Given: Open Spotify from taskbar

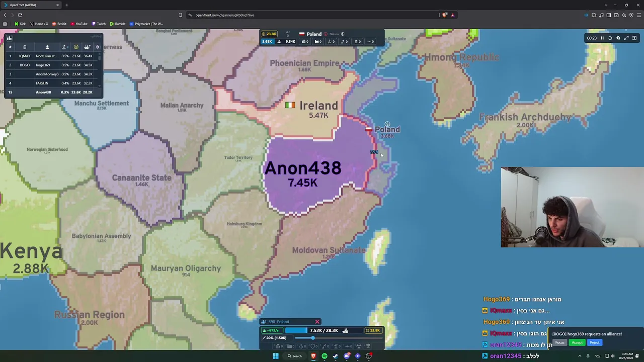Looking at the screenshot, I should tap(324, 356).
